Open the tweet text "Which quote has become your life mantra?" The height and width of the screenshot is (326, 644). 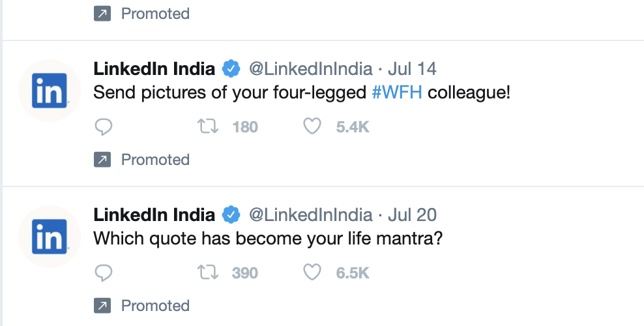(268, 239)
